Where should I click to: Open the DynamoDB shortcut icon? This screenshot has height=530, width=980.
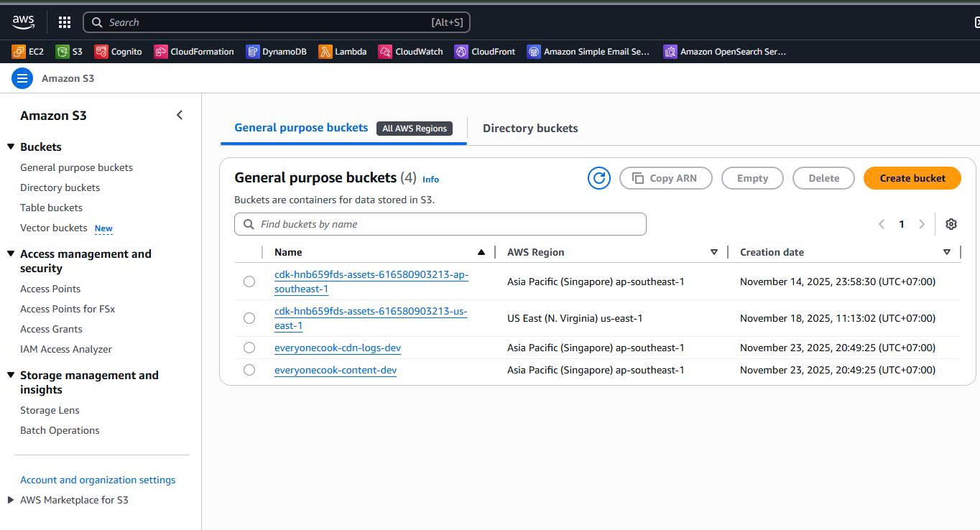[x=252, y=52]
